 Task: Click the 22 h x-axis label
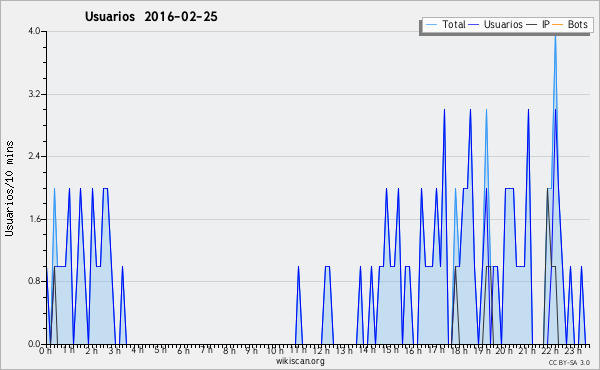tap(551, 350)
